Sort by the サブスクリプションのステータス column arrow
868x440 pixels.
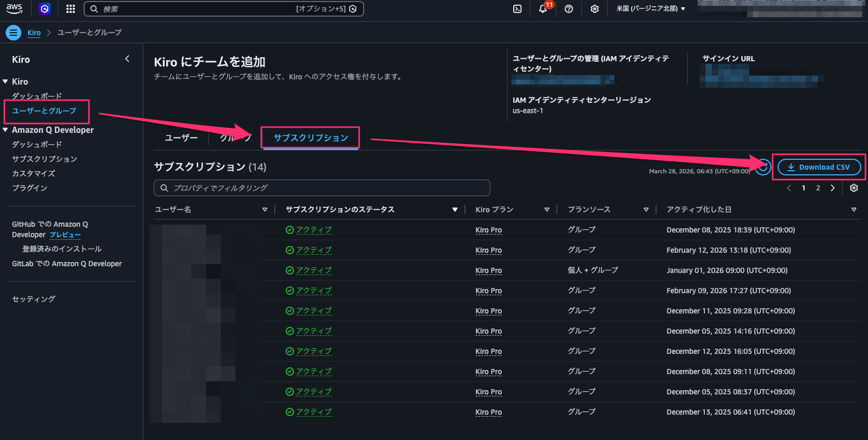coord(455,210)
